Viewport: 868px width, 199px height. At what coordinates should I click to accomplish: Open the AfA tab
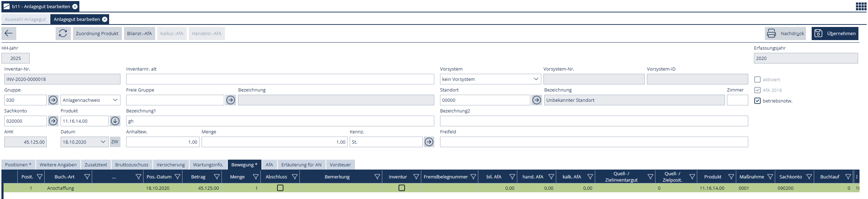coord(269,165)
